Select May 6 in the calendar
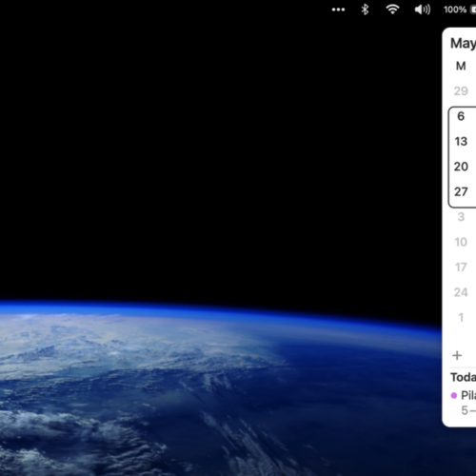 [x=461, y=116]
